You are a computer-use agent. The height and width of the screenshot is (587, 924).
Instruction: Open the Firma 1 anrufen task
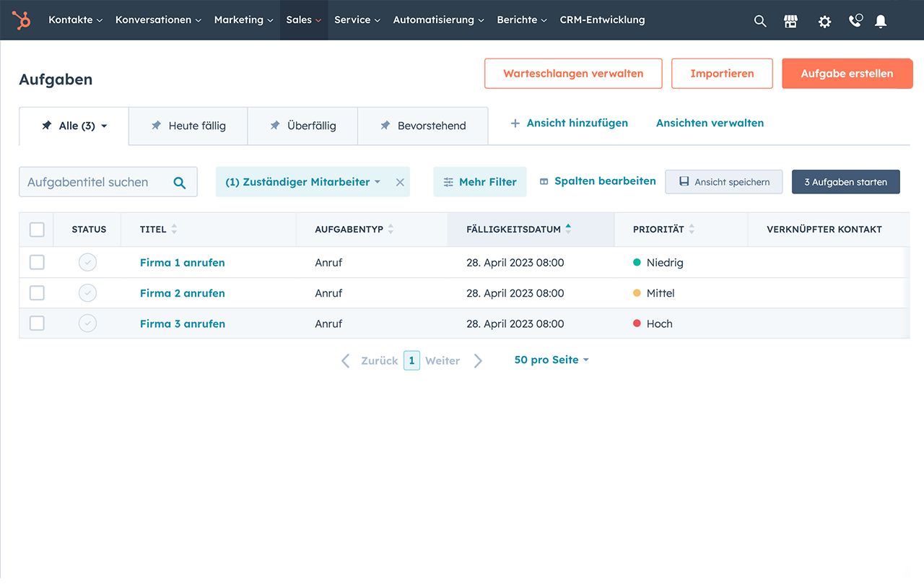183,263
